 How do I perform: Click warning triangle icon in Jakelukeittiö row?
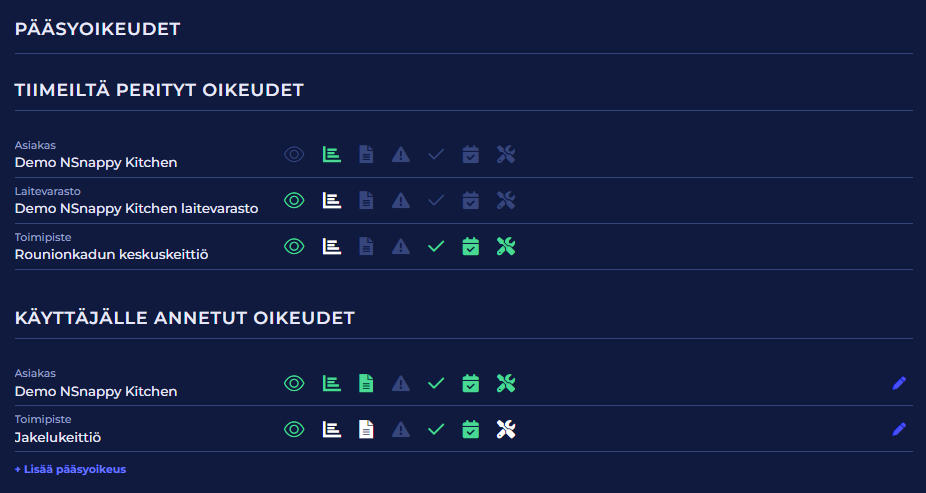pyautogui.click(x=401, y=429)
